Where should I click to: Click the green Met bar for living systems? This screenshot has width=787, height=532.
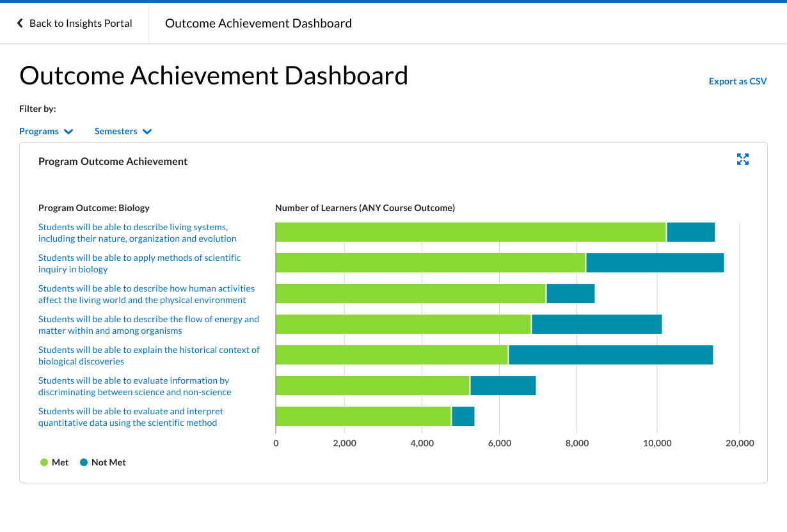point(470,232)
